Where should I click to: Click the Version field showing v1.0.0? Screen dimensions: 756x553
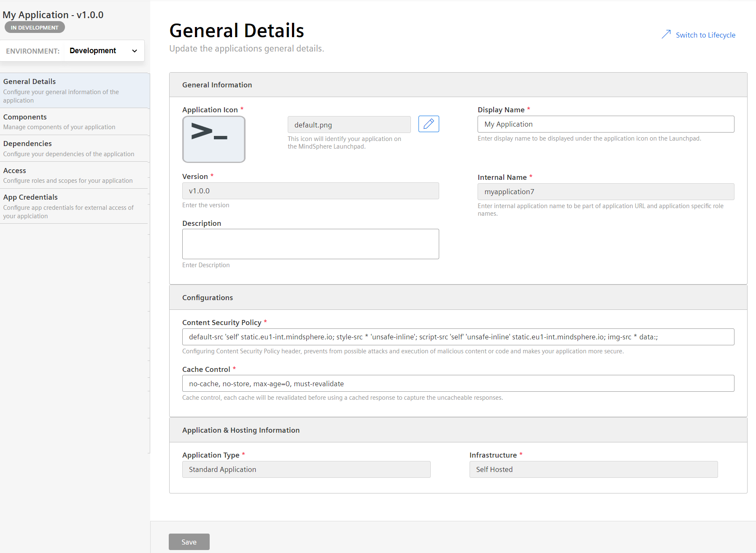click(x=310, y=191)
